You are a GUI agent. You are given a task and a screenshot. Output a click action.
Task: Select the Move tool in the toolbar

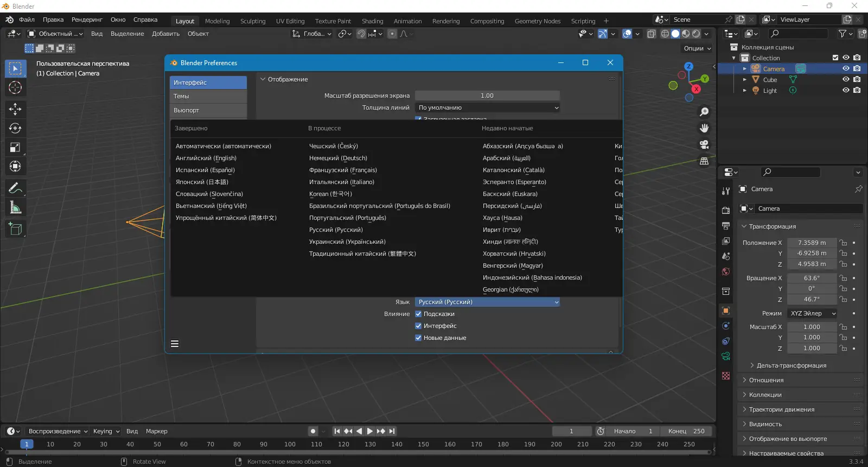[15, 109]
